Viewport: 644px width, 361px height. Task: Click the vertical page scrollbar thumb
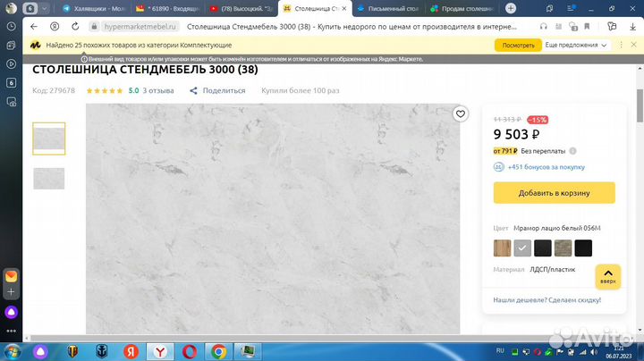click(640, 105)
